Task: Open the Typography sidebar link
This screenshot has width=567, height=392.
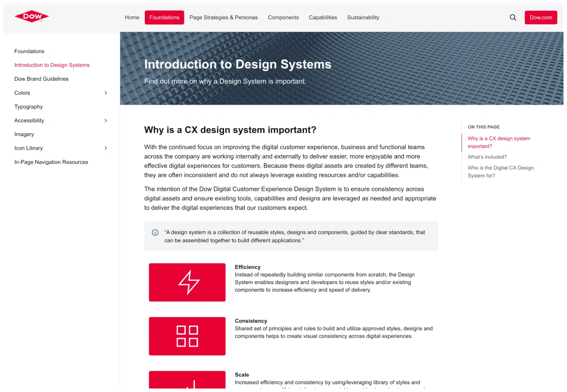Action: tap(28, 106)
